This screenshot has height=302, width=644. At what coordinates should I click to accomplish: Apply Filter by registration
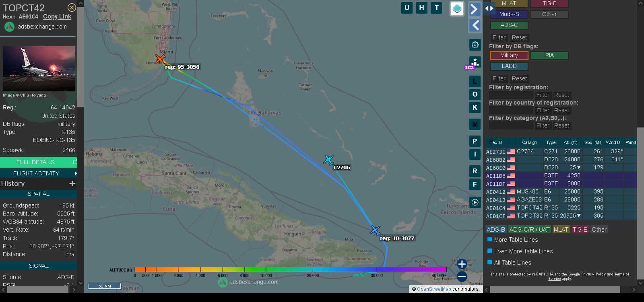[x=543, y=95]
